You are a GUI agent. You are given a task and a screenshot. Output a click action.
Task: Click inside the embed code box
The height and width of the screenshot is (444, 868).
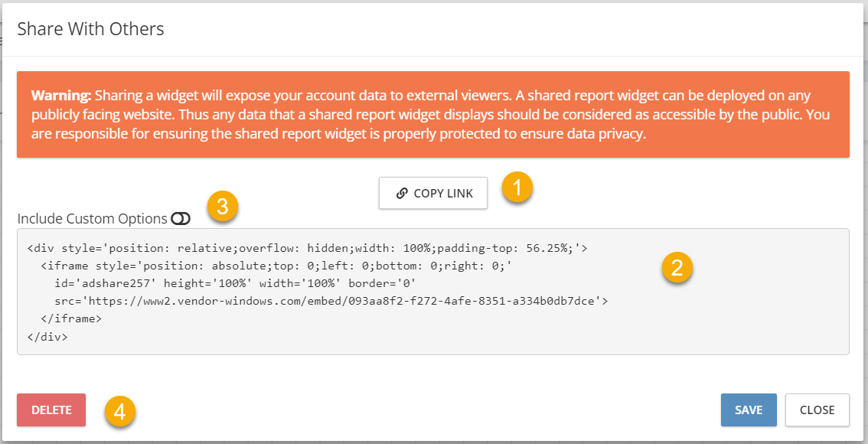433,291
